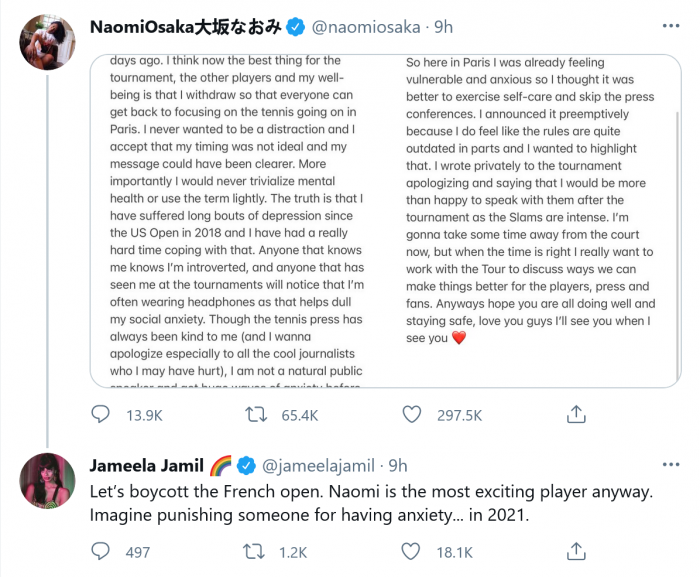Open Jameela's tweet 9h timestamp
This screenshot has width=700, height=577.
[x=398, y=466]
